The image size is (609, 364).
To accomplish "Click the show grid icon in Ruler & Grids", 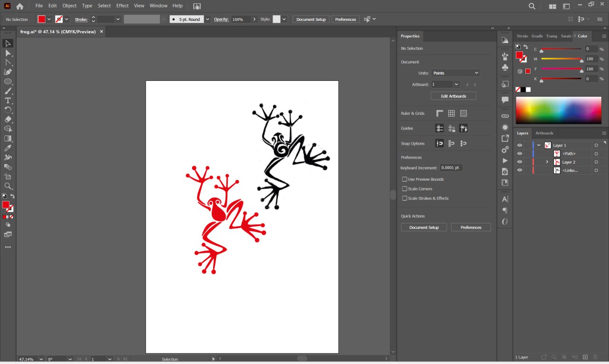I will 451,113.
